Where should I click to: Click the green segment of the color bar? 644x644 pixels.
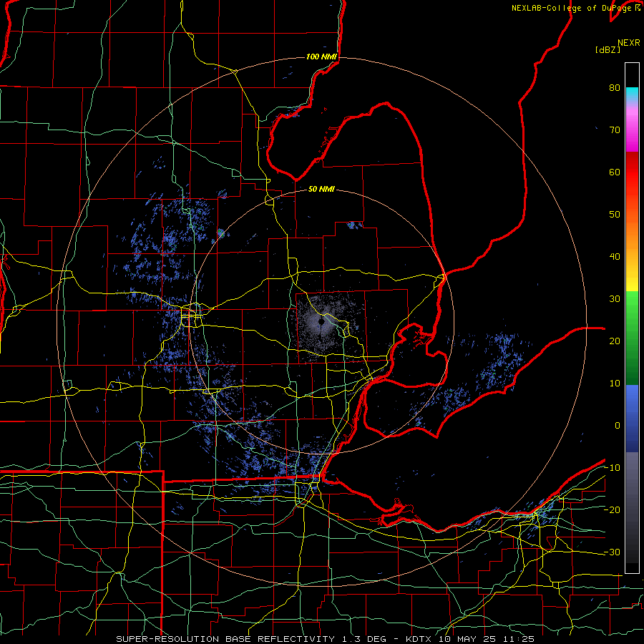632,338
